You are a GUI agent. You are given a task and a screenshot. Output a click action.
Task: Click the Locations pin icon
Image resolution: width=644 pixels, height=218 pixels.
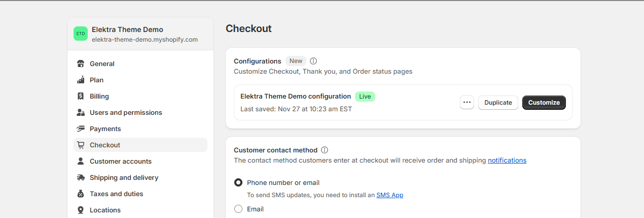click(81, 210)
